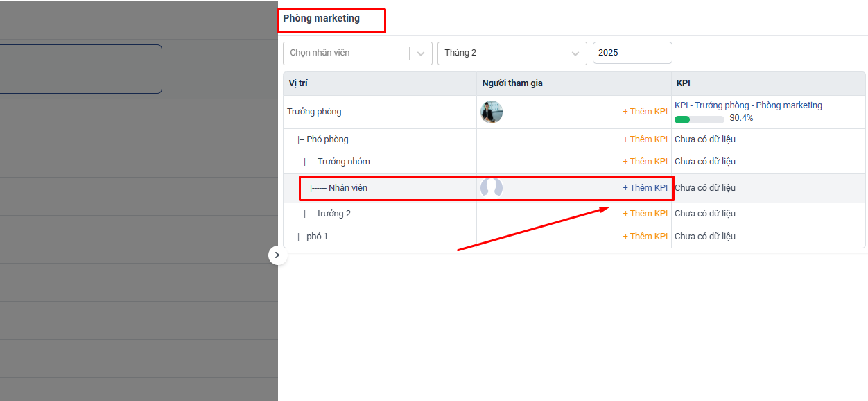This screenshot has width=868, height=401.
Task: Expand the Tháng 2 month dropdown arrow
Action: click(x=575, y=53)
